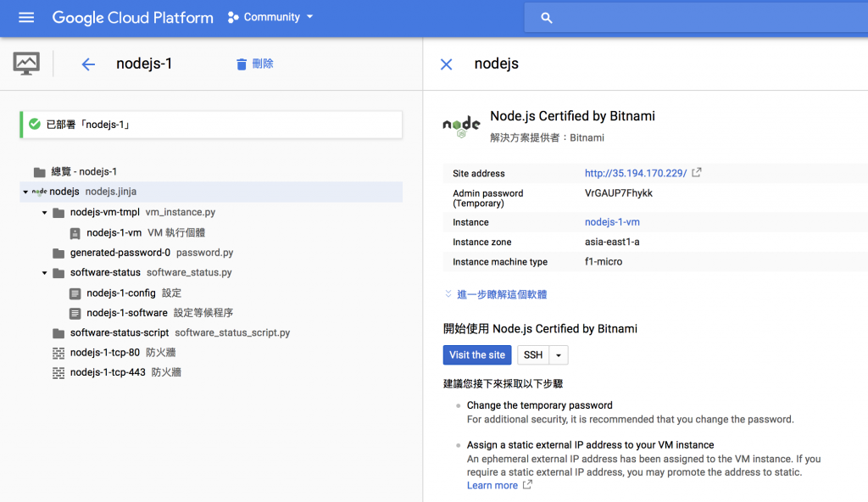Click the Deployment Manager monitor icon
Image resolution: width=868 pixels, height=502 pixels.
point(26,64)
